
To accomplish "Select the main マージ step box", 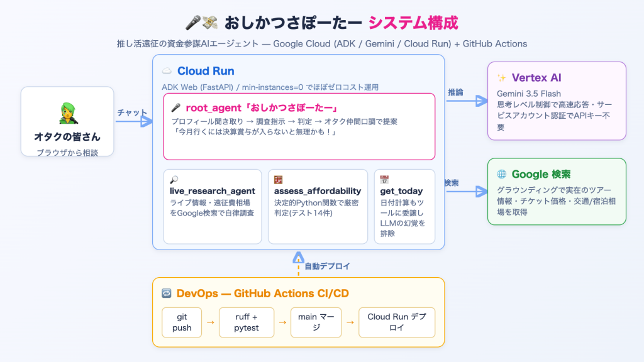I will [x=316, y=322].
